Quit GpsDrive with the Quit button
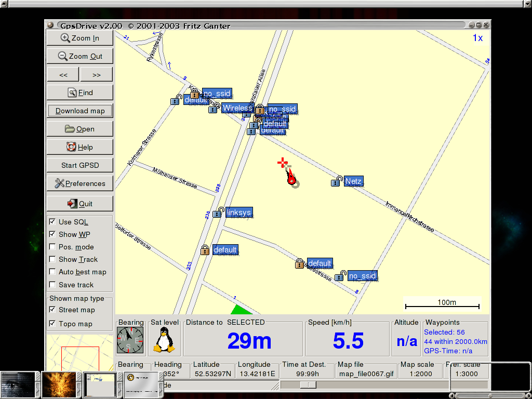The image size is (532, 399). pos(79,204)
